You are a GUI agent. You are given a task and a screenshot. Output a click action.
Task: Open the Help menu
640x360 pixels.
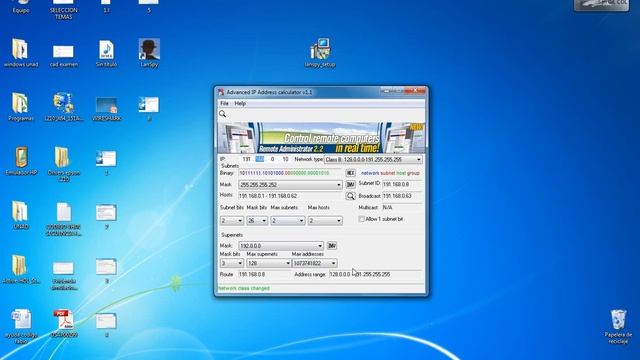tap(240, 104)
